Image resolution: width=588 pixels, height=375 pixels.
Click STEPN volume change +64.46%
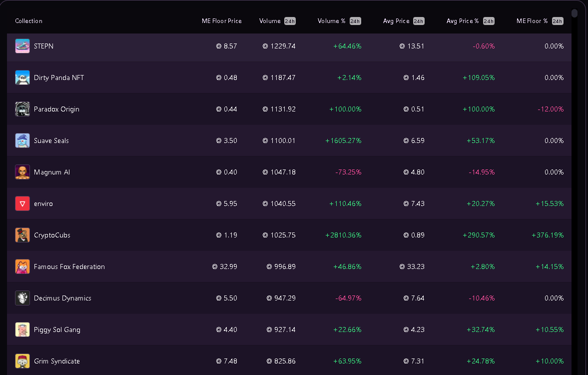[347, 46]
